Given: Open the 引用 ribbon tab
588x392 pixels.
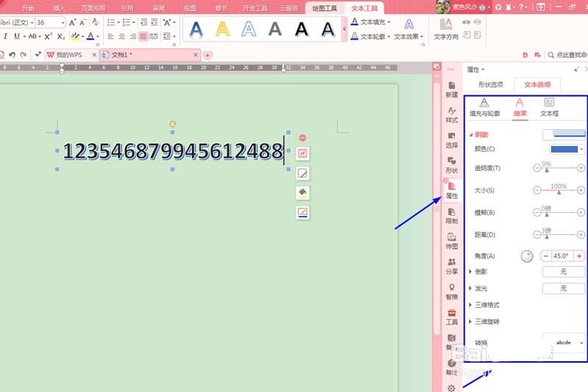Looking at the screenshot, I should 127,8.
